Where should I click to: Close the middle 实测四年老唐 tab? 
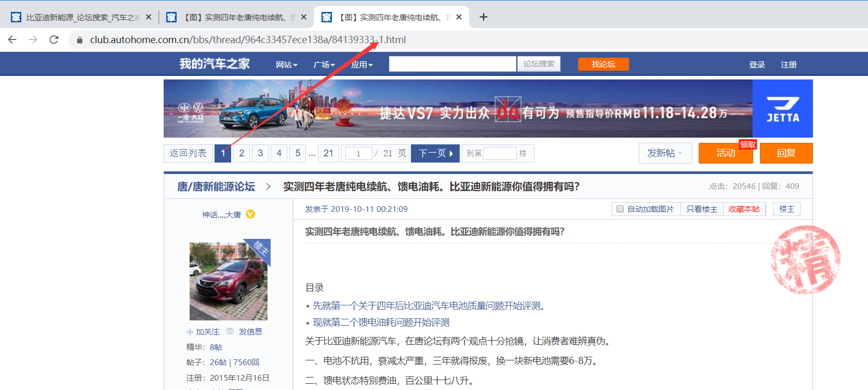[x=304, y=17]
